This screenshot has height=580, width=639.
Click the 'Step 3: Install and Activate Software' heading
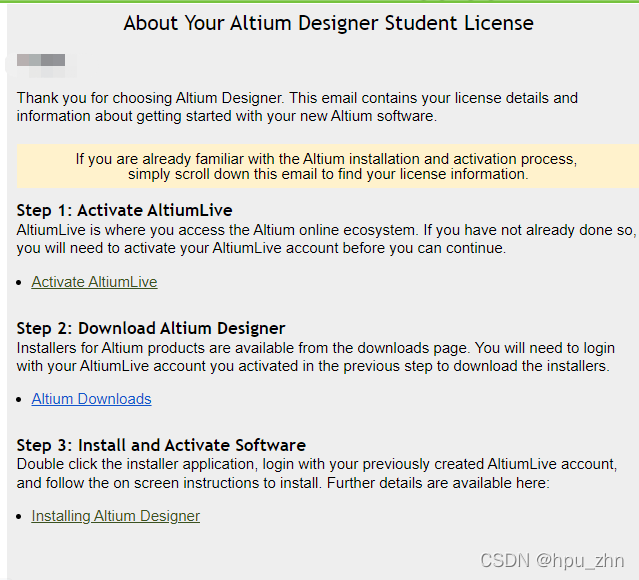(161, 445)
